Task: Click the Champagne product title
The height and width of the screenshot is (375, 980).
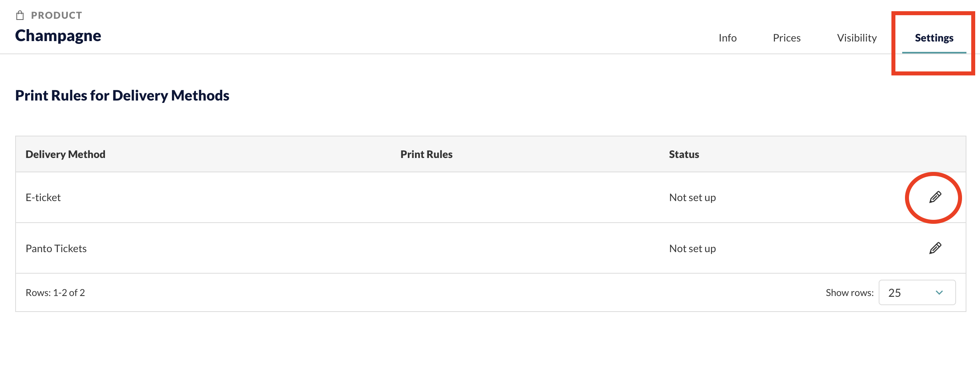Action: point(58,36)
